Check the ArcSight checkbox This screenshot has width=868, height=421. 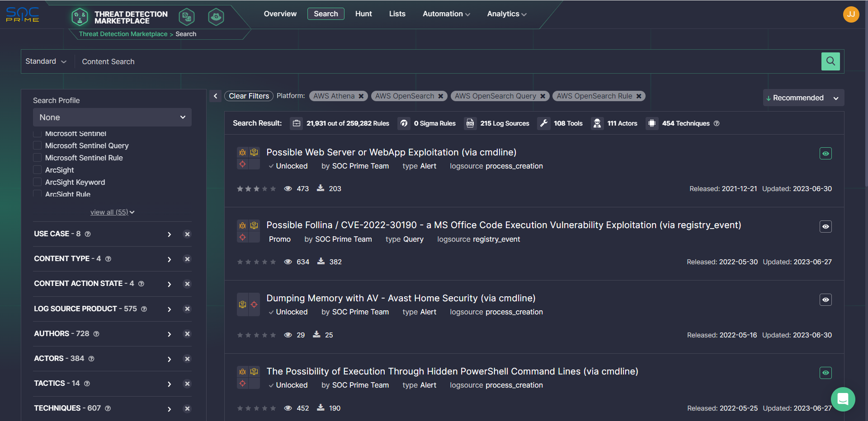[x=38, y=170]
